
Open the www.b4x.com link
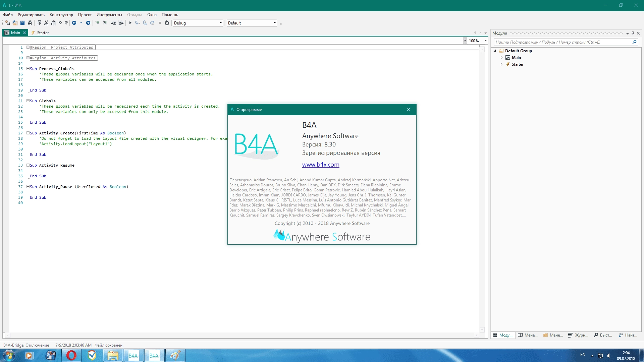click(321, 165)
